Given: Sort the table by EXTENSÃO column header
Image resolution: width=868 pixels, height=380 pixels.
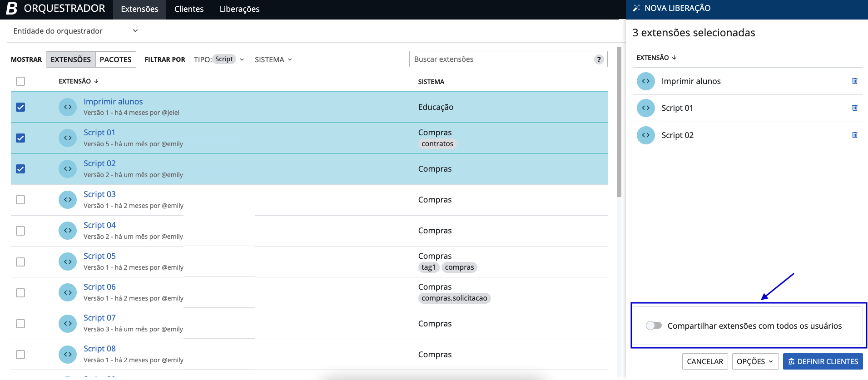Looking at the screenshot, I should click(79, 81).
